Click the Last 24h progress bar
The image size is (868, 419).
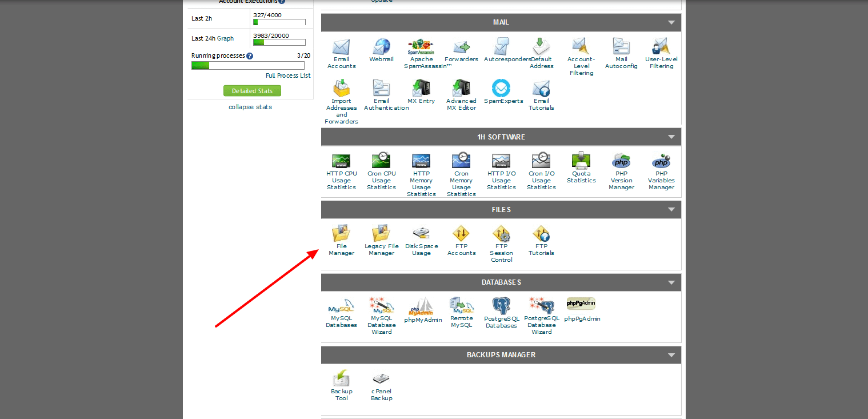[279, 42]
